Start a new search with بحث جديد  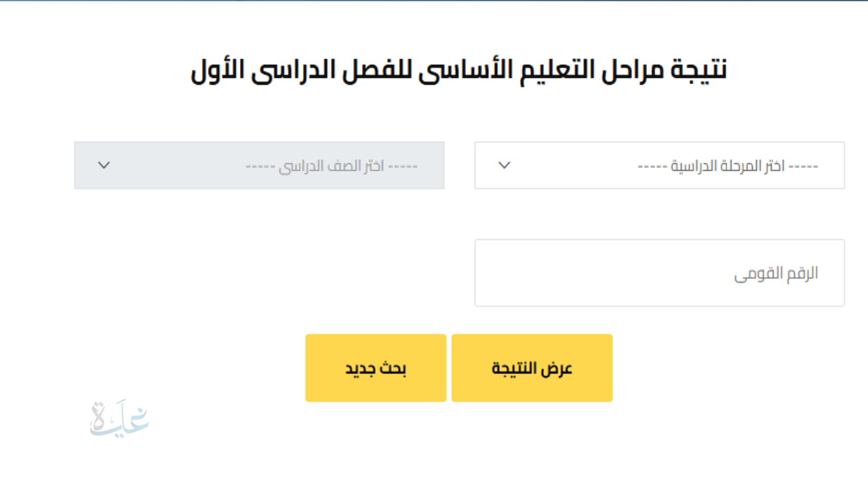tap(376, 367)
